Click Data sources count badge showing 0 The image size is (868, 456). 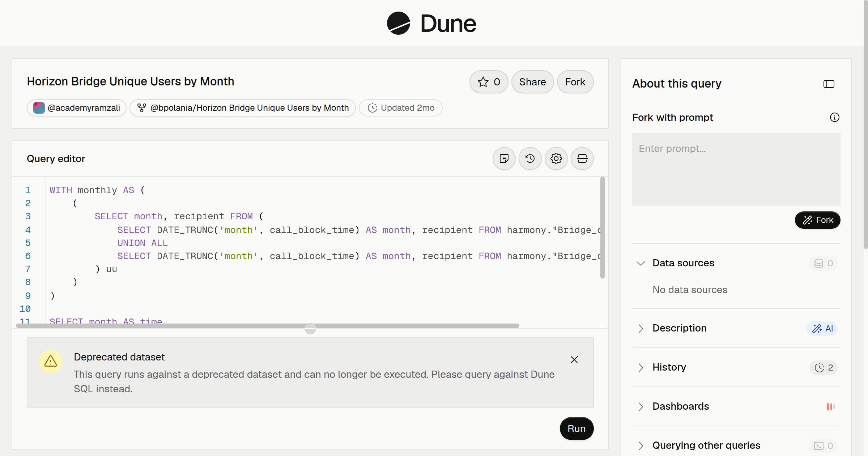pyautogui.click(x=824, y=263)
